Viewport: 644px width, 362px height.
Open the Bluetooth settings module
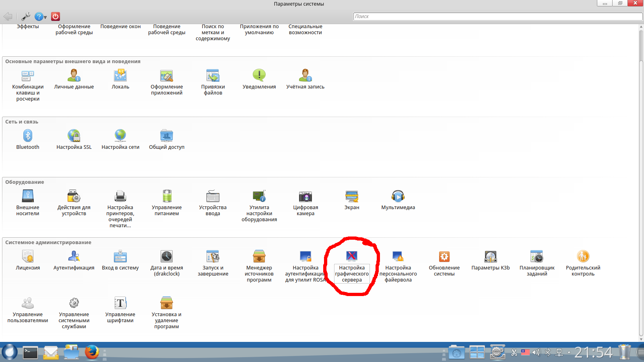click(x=28, y=140)
